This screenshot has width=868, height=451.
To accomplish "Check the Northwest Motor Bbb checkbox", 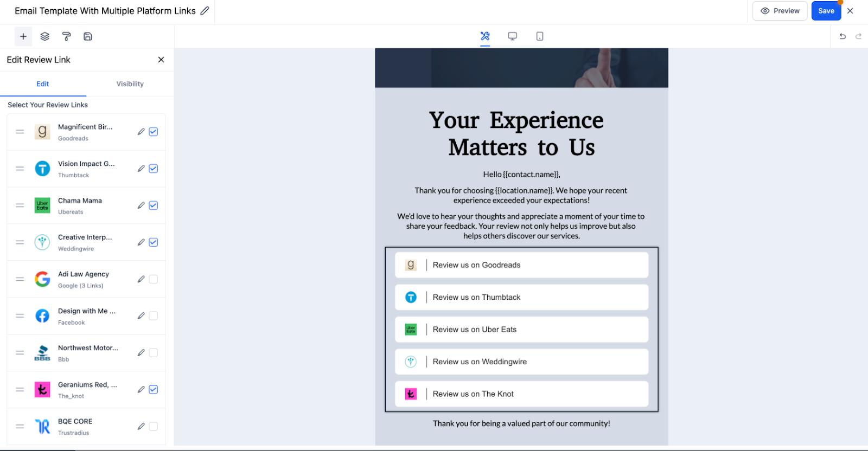I will click(x=154, y=353).
